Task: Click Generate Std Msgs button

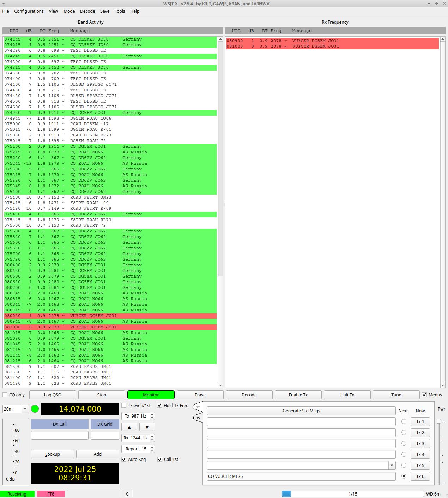Action: coord(301,411)
